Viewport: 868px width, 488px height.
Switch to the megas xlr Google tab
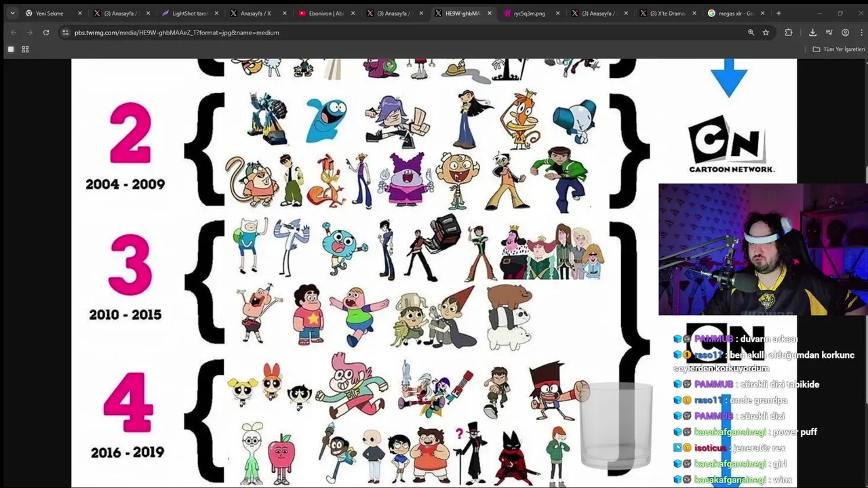point(736,14)
